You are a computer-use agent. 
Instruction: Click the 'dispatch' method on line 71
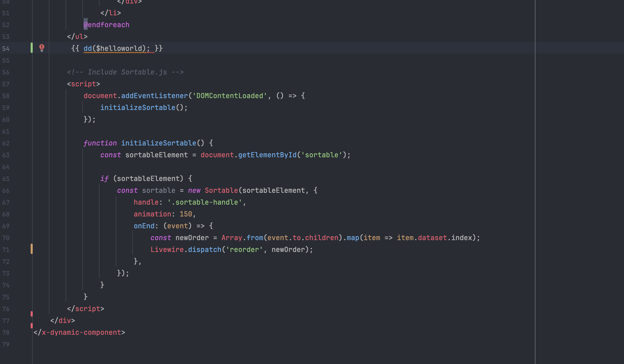(205, 250)
